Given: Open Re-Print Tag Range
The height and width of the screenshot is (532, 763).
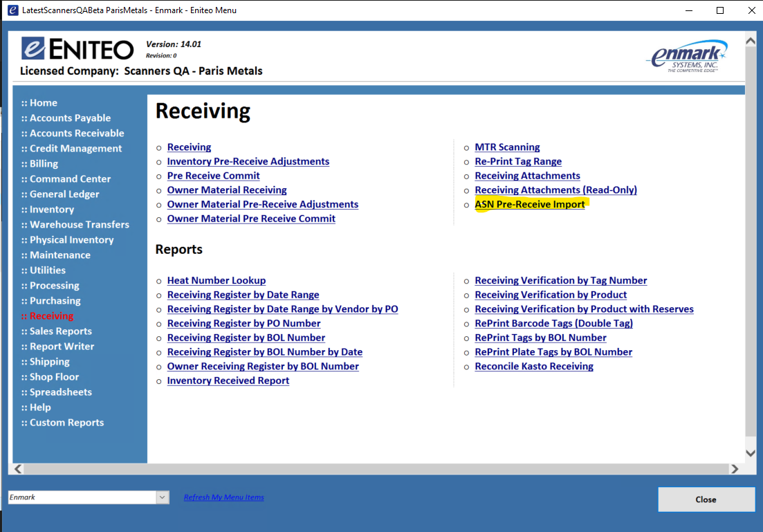Looking at the screenshot, I should (518, 161).
